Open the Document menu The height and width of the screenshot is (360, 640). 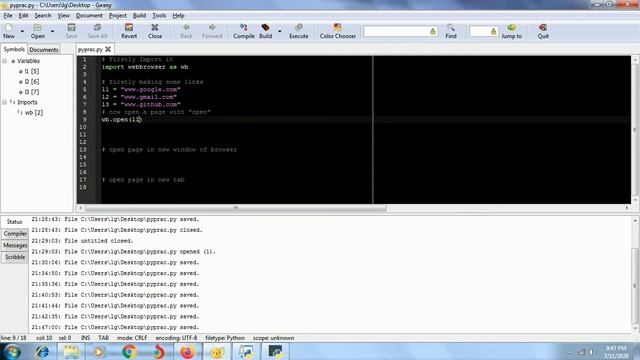point(89,16)
